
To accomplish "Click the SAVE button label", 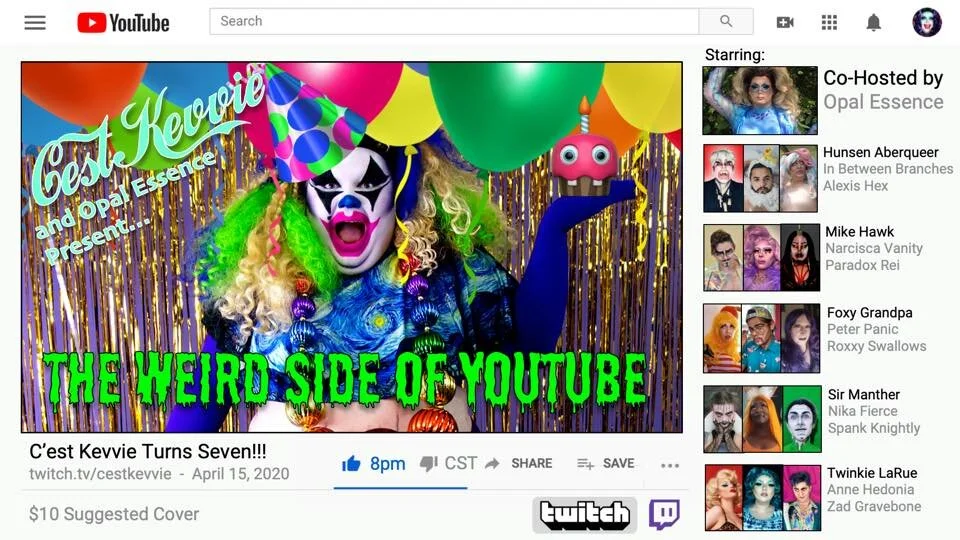I will coord(618,463).
